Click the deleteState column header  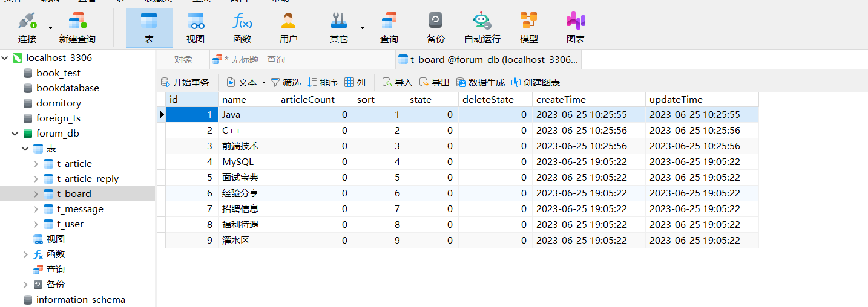495,99
